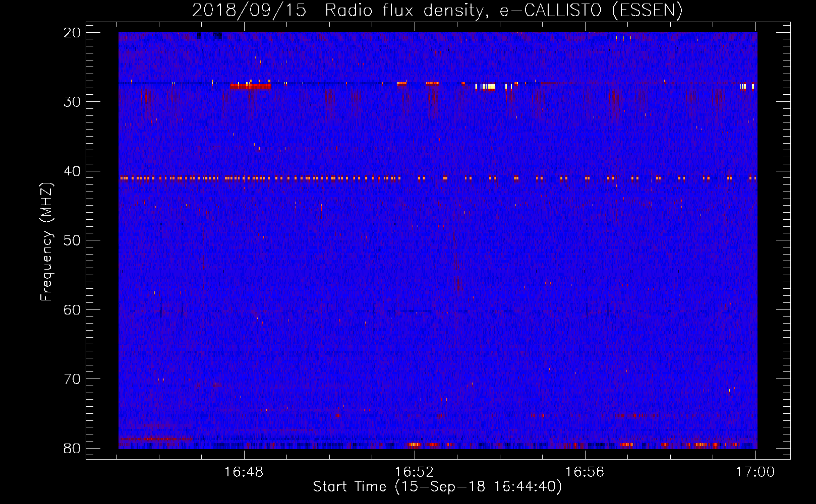The height and width of the screenshot is (504, 816).
Task: Click the 16:48 time tick label
Action: pos(244,472)
